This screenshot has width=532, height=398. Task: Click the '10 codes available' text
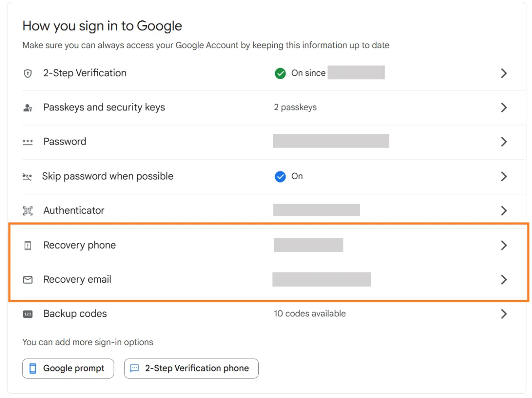point(310,314)
